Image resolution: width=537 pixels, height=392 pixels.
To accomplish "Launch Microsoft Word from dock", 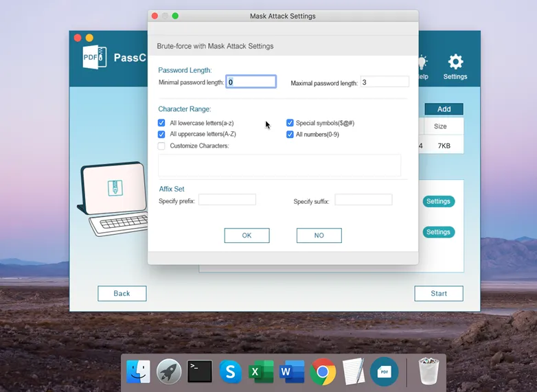I will click(x=292, y=371).
